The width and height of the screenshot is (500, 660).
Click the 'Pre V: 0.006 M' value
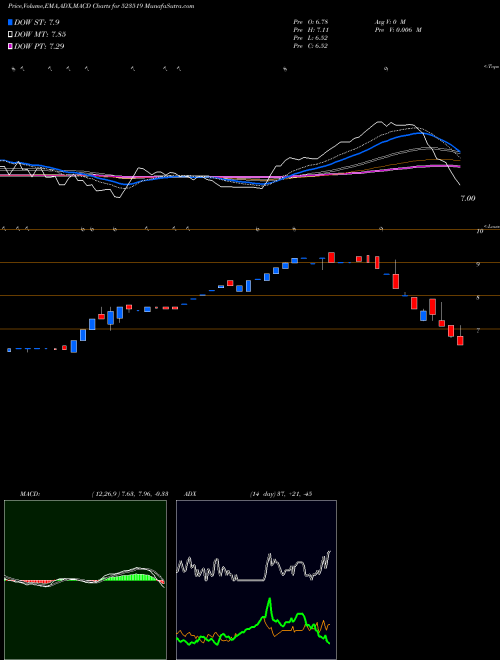[x=397, y=30]
